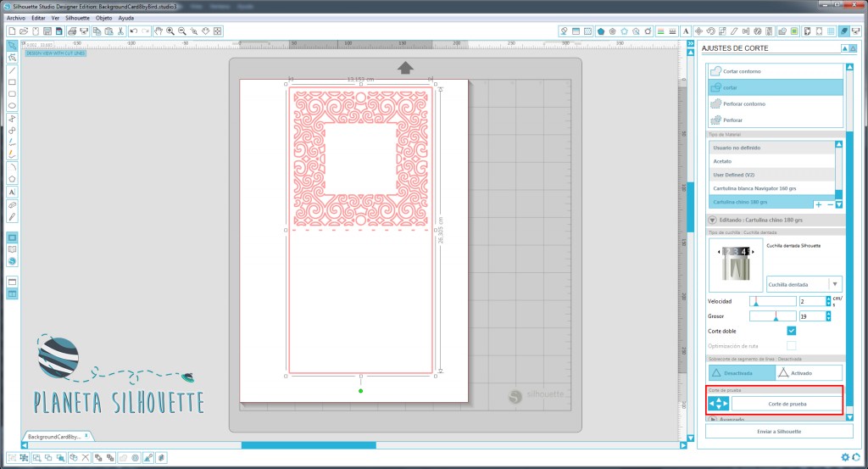
Task: Select the Rounded Rectangle tool
Action: point(12,94)
